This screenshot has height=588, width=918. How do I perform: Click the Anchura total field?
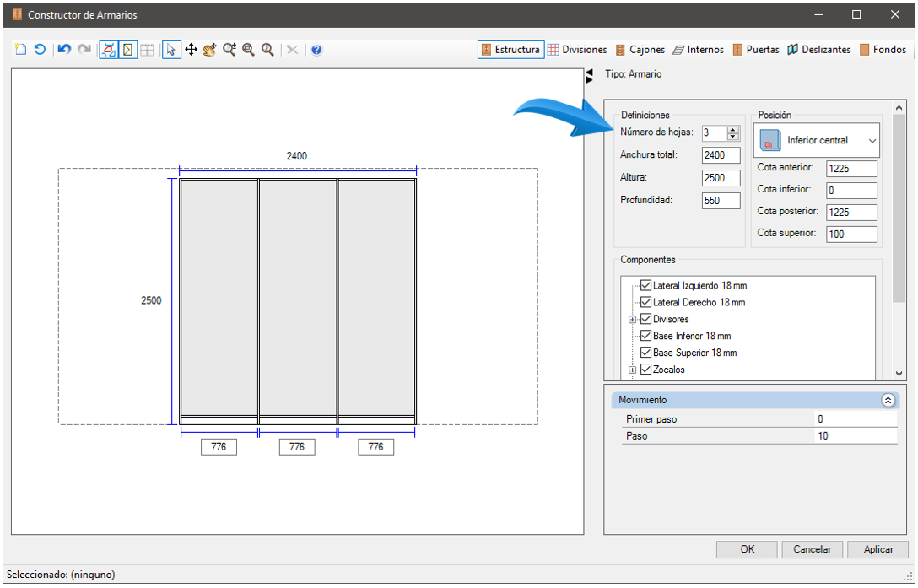(x=721, y=155)
